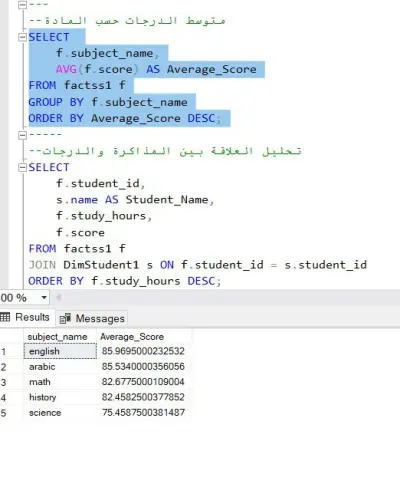This screenshot has height=484, width=400.
Task: Collapse the second SELECT f.student_id query
Action: tap(22, 167)
